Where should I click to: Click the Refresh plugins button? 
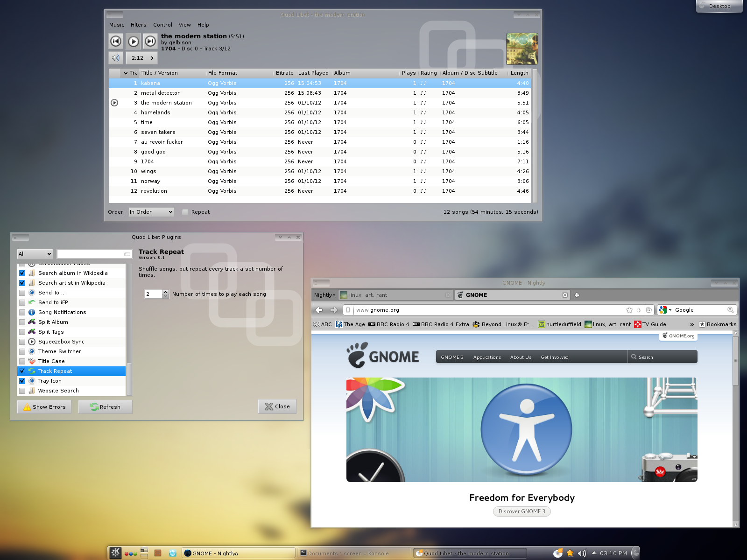coord(105,407)
